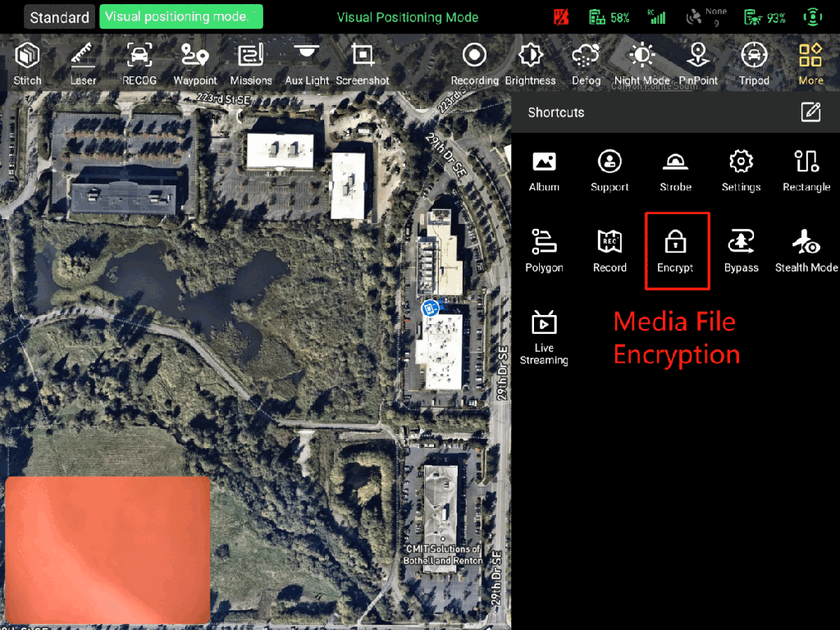
Task: Open the Album shortcut
Action: [544, 171]
